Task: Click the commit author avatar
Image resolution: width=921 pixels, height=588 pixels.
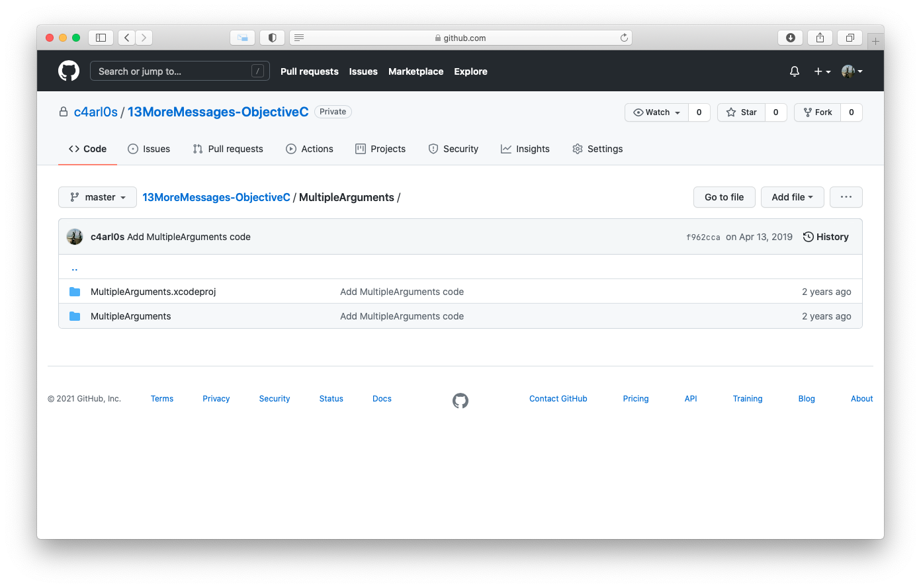Action: point(75,237)
